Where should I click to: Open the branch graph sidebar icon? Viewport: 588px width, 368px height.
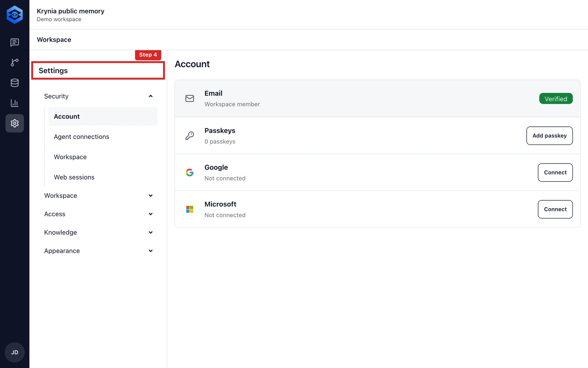(x=15, y=62)
